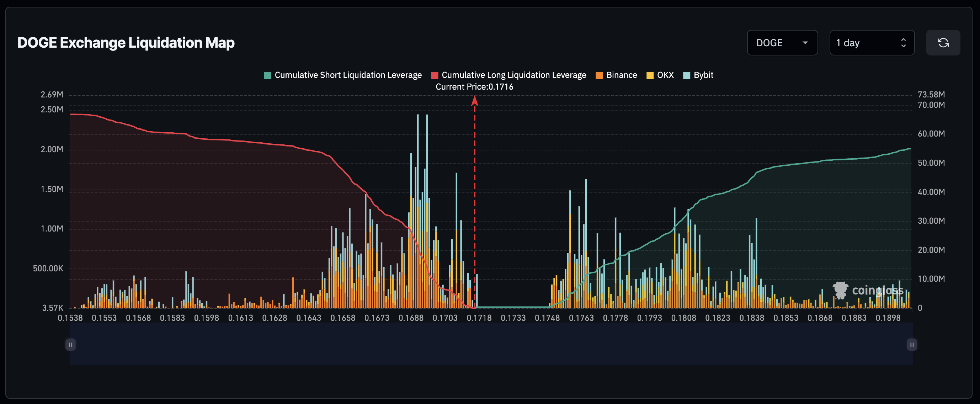Viewport: 980px width, 404px height.
Task: Click the DOGE dropdown caret arrow
Action: point(805,43)
